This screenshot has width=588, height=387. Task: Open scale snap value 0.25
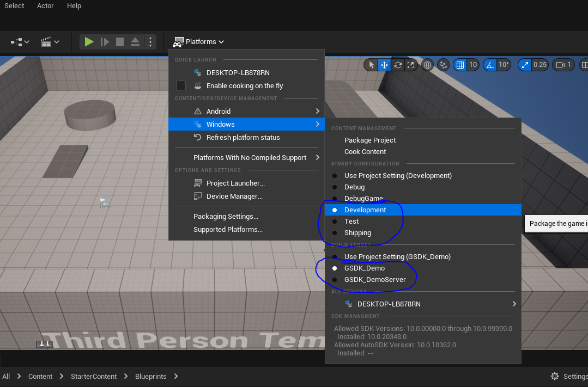[x=540, y=65]
